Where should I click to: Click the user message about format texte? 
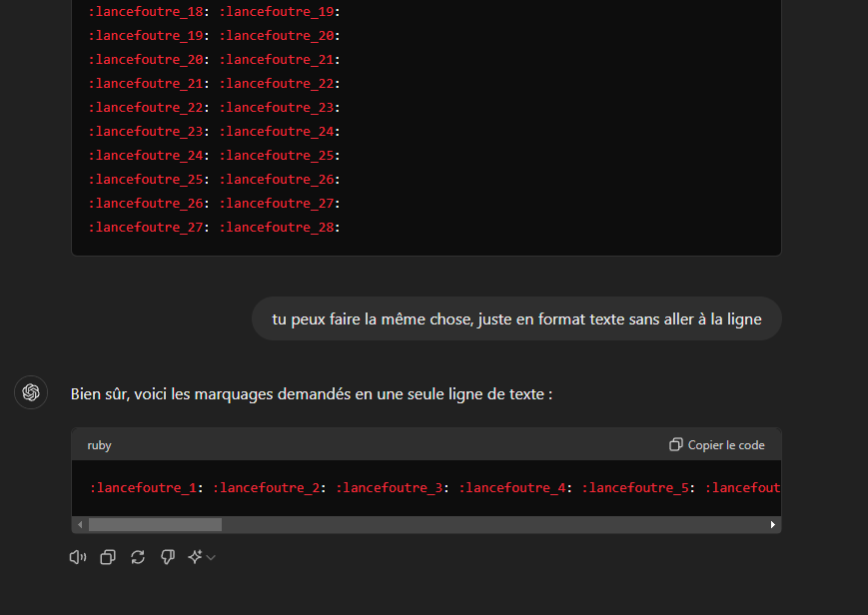(516, 318)
